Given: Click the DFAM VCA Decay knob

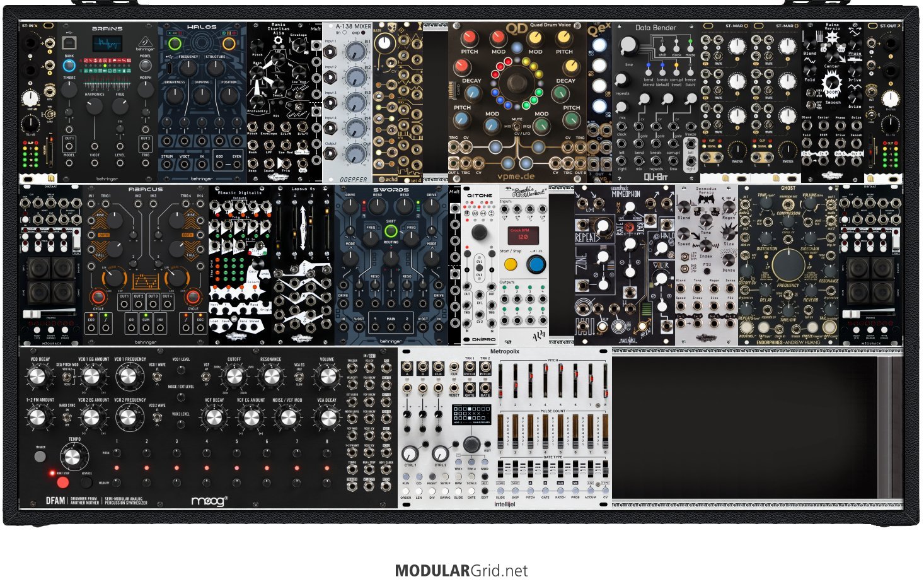Looking at the screenshot, I should [327, 418].
